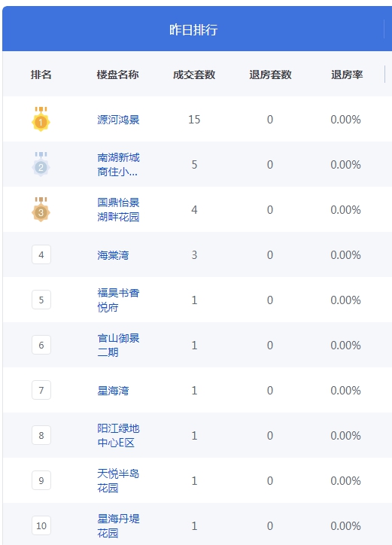Click the 成交套数 column header
This screenshot has width=392, height=545.
[194, 75]
